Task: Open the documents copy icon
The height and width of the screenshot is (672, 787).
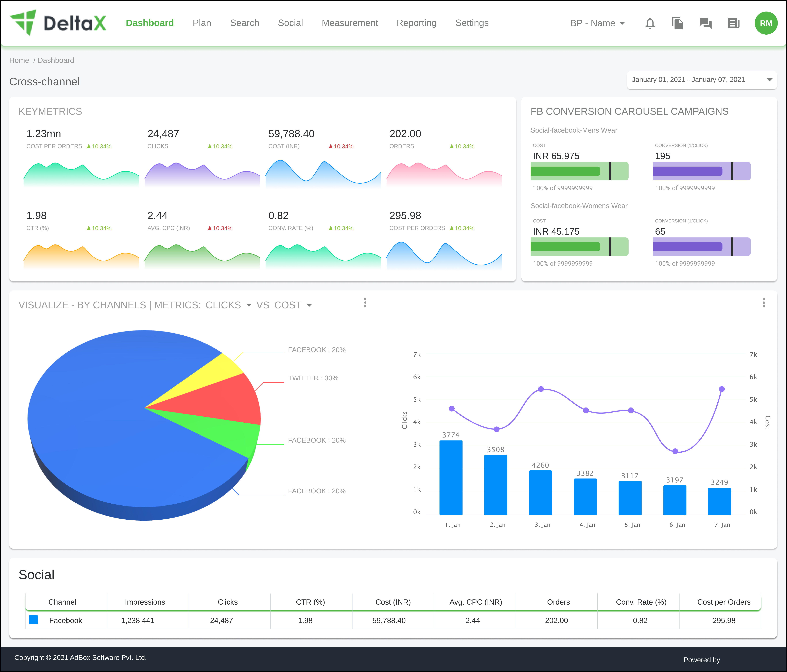Action: click(x=678, y=23)
